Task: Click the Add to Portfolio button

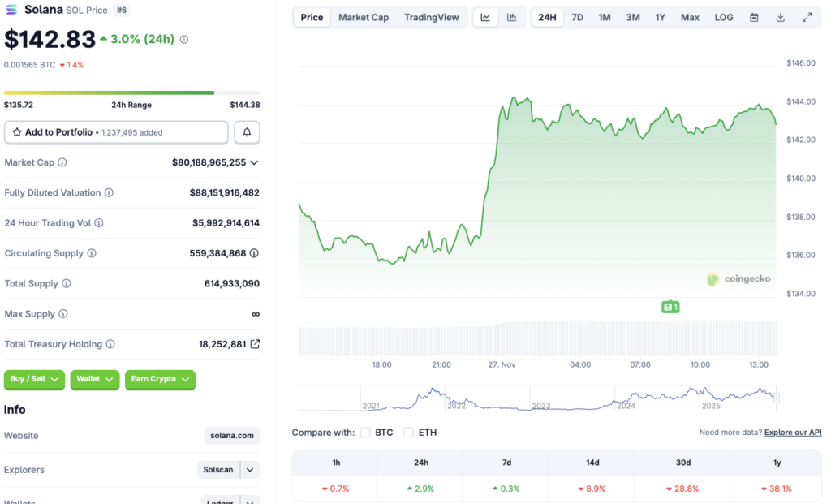Action: point(115,131)
